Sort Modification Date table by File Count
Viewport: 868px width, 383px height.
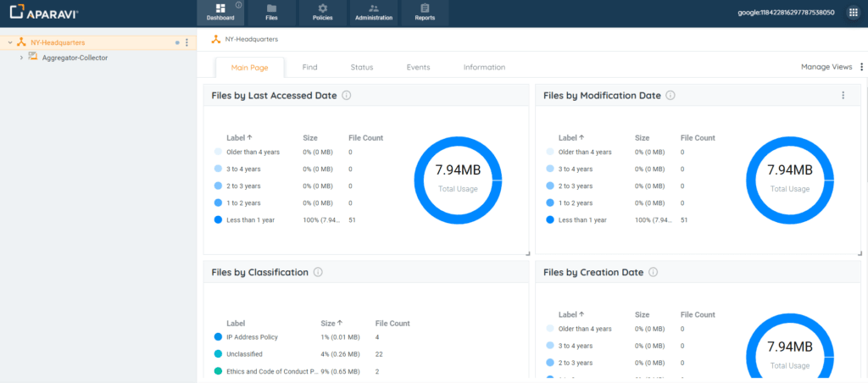[x=698, y=138]
